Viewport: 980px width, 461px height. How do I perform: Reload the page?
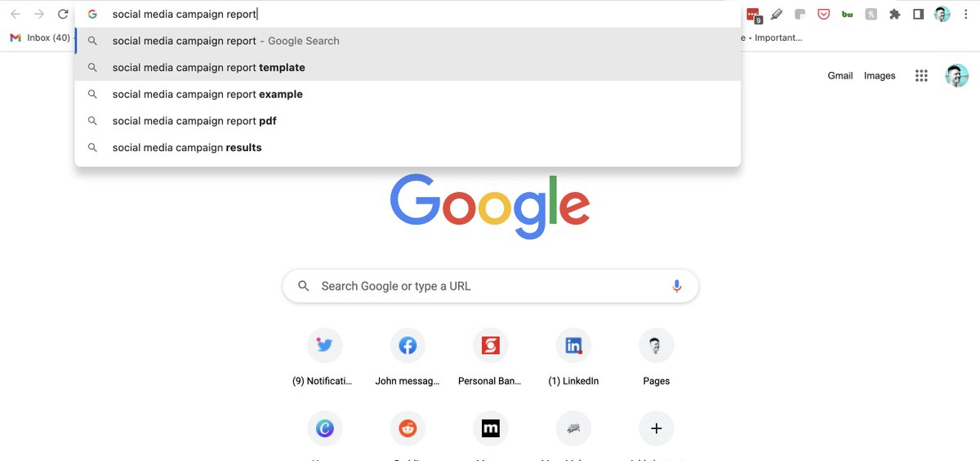click(63, 14)
